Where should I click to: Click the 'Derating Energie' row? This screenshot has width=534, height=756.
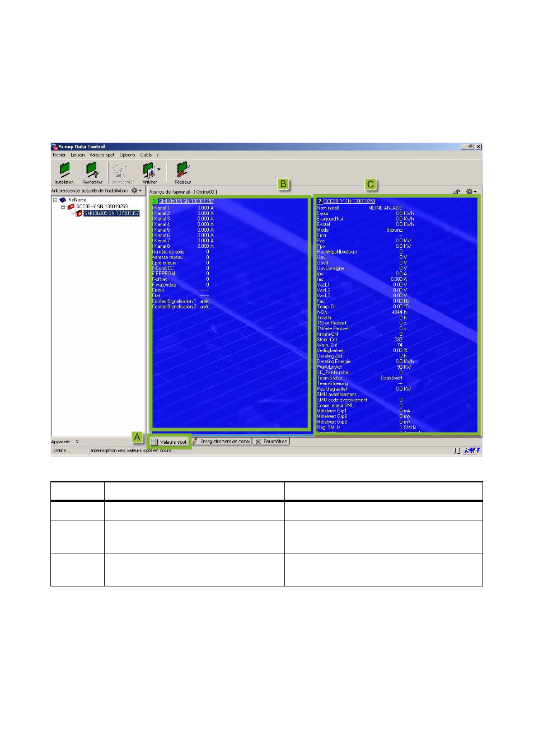366,361
